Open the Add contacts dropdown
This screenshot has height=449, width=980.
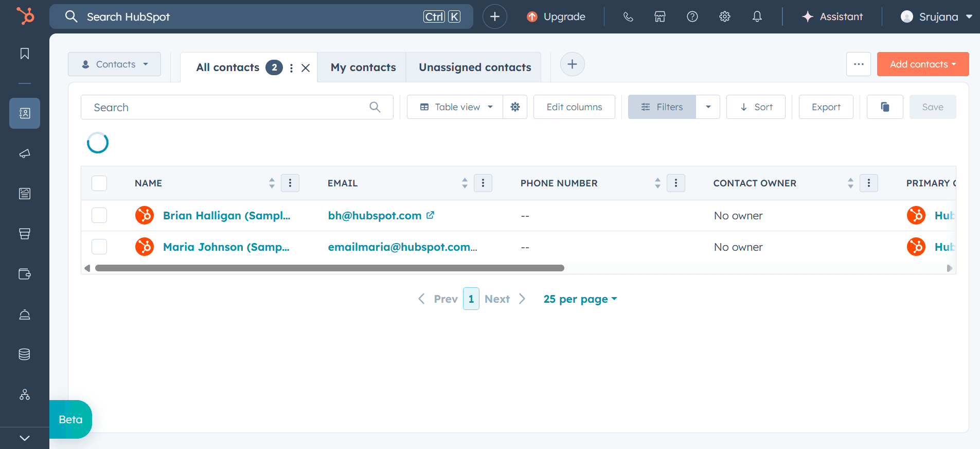923,64
